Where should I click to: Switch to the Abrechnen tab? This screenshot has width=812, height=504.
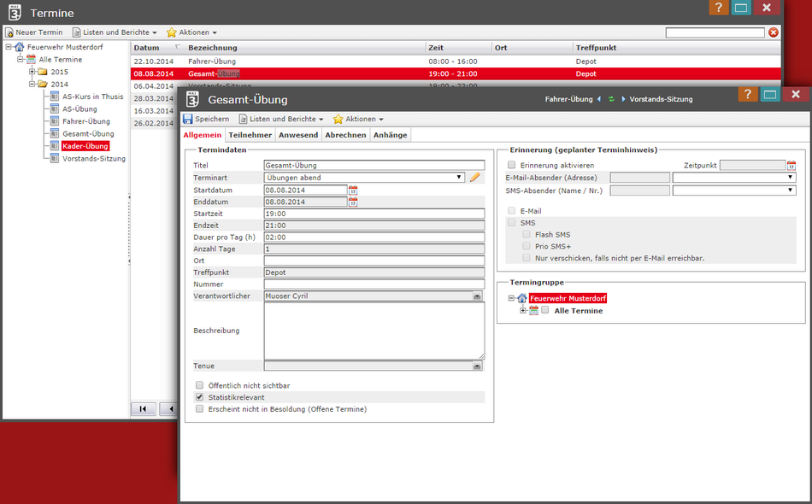(345, 135)
